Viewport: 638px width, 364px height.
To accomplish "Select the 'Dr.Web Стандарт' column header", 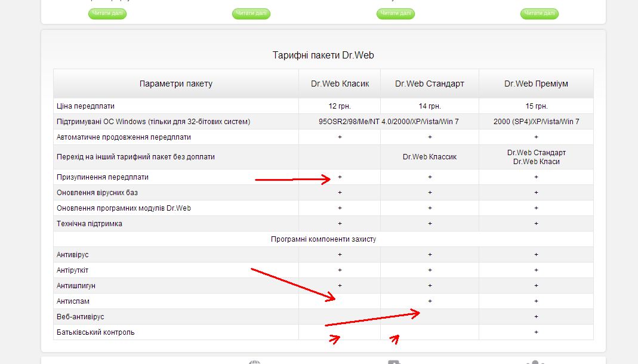I will click(x=429, y=84).
